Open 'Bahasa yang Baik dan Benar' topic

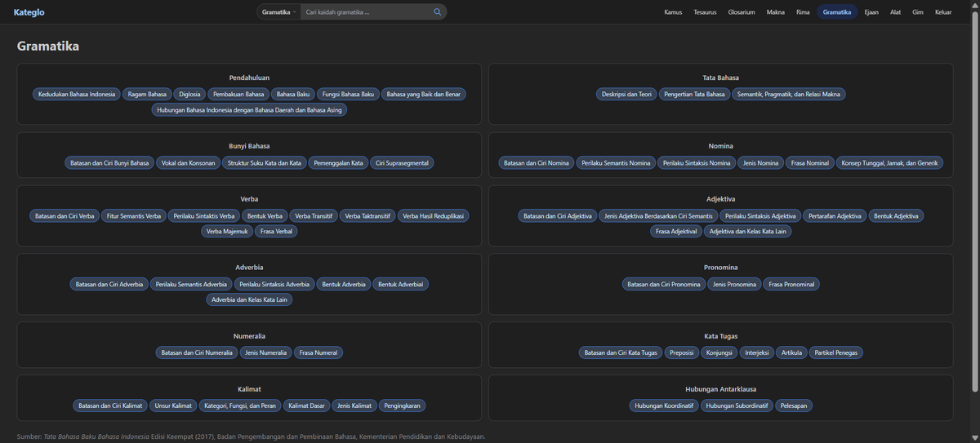pos(424,95)
